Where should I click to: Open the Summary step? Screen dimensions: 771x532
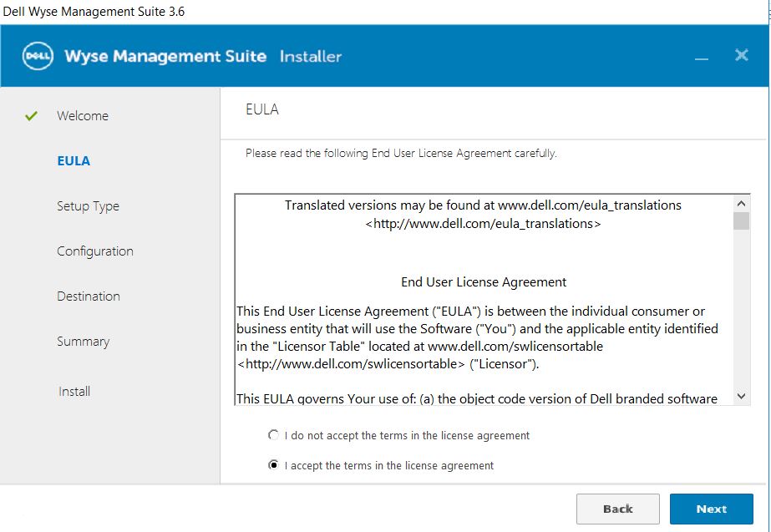83,342
